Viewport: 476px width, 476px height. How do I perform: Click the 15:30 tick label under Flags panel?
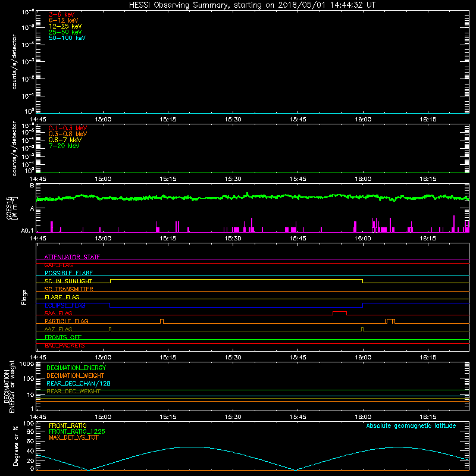click(233, 358)
